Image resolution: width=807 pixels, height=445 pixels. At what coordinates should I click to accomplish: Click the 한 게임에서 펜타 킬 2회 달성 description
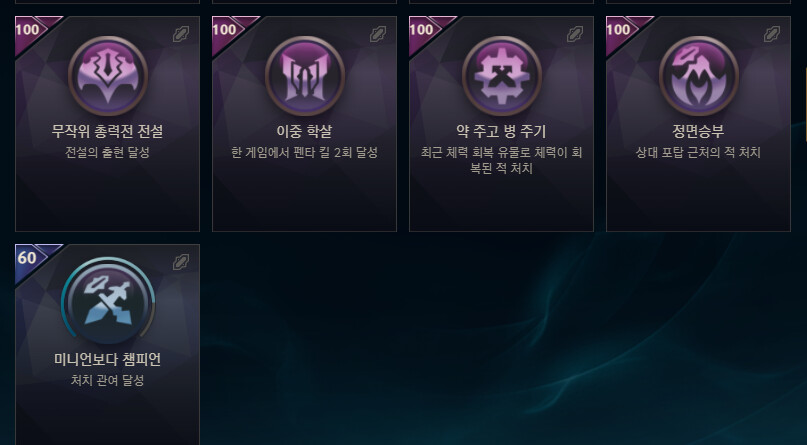pyautogui.click(x=305, y=153)
